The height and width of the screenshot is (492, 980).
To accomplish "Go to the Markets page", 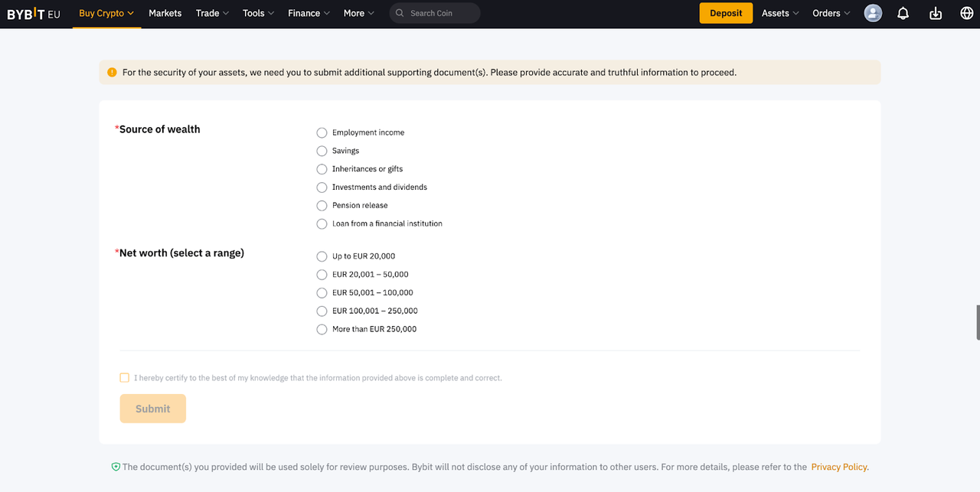I will 165,13.
